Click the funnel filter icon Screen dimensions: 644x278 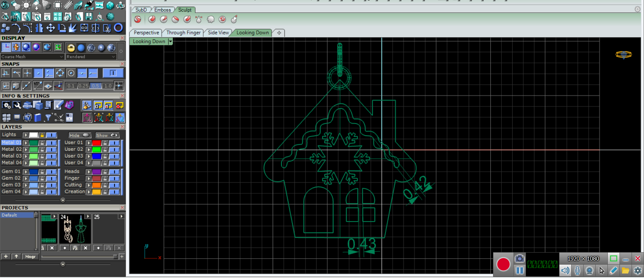[48, 117]
